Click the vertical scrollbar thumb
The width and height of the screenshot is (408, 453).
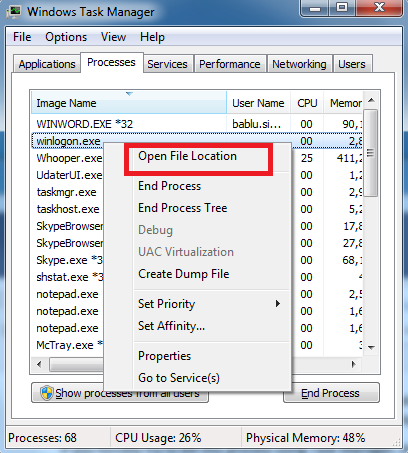371,153
